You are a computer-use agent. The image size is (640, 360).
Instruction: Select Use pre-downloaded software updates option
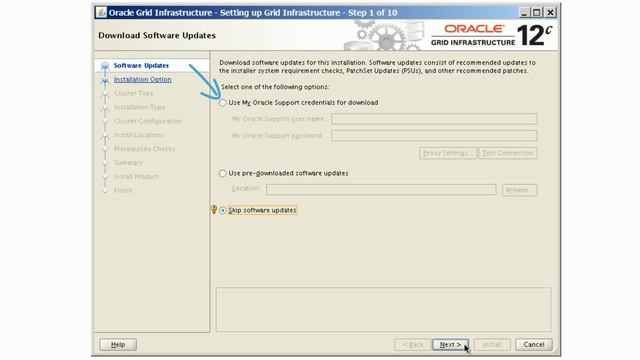click(x=222, y=173)
